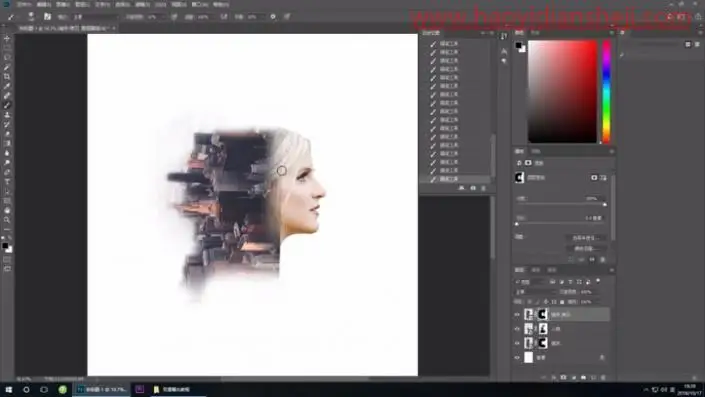Toggle pressure for opacity in options bar
The width and height of the screenshot is (705, 397).
pyautogui.click(x=174, y=17)
